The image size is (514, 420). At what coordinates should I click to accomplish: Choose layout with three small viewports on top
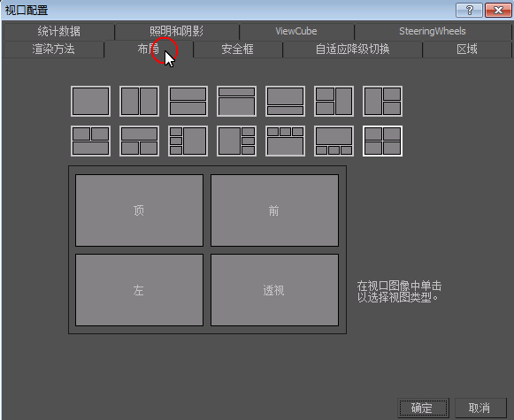tap(285, 141)
